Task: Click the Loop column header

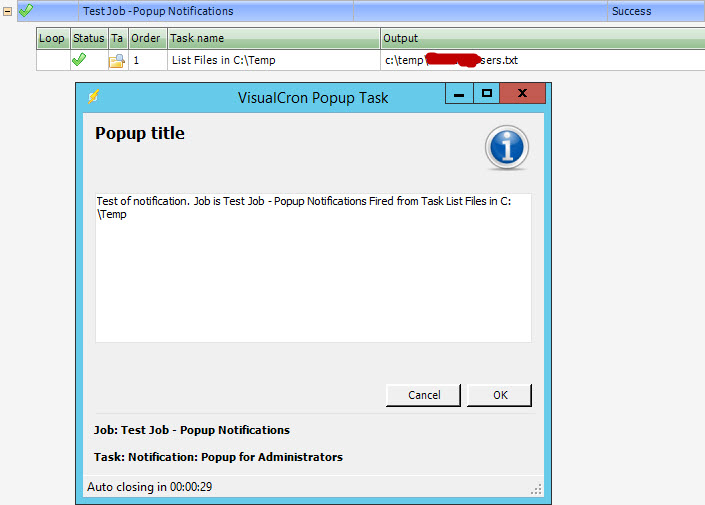Action: tap(52, 38)
